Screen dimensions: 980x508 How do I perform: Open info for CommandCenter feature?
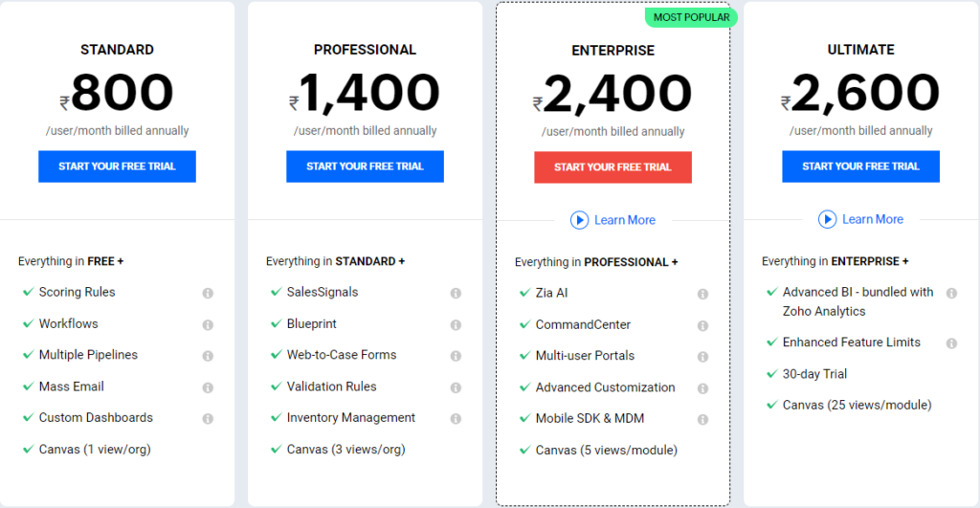click(x=702, y=325)
